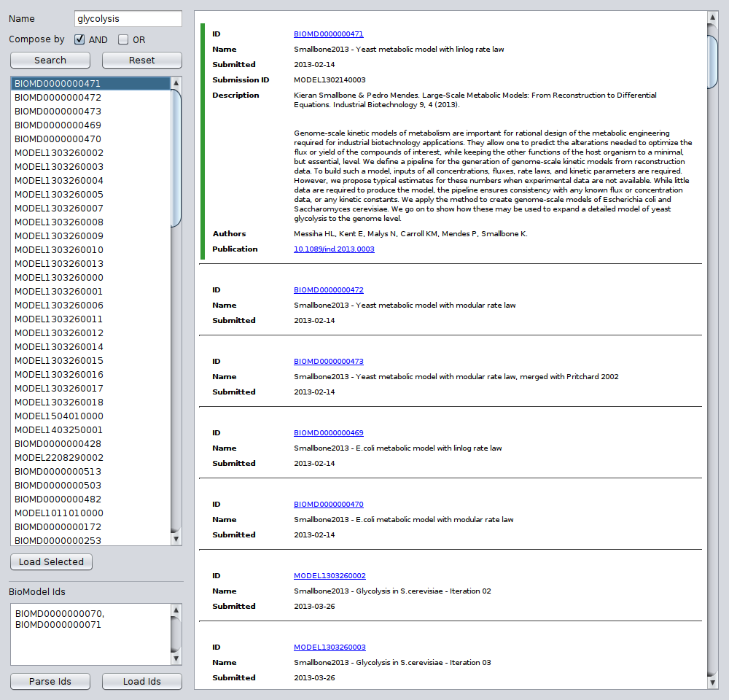Select MODEL1303260016 in the model list
Viewport: 729px width, 700px height.
pos(90,374)
